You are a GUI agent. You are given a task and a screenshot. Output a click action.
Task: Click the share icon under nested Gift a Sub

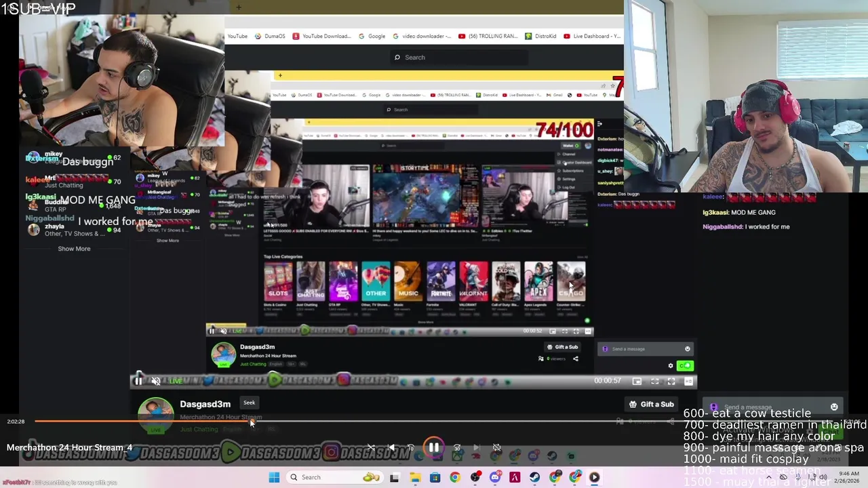[576, 359]
